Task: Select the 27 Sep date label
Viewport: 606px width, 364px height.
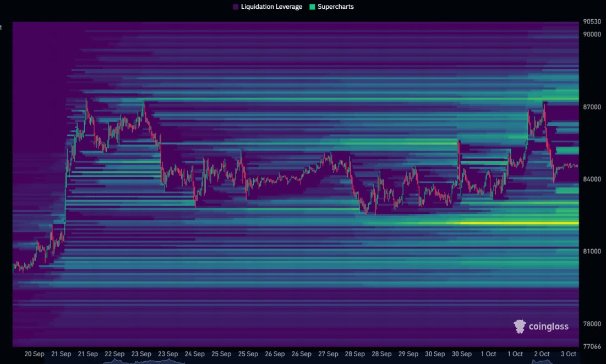Action: [x=328, y=354]
